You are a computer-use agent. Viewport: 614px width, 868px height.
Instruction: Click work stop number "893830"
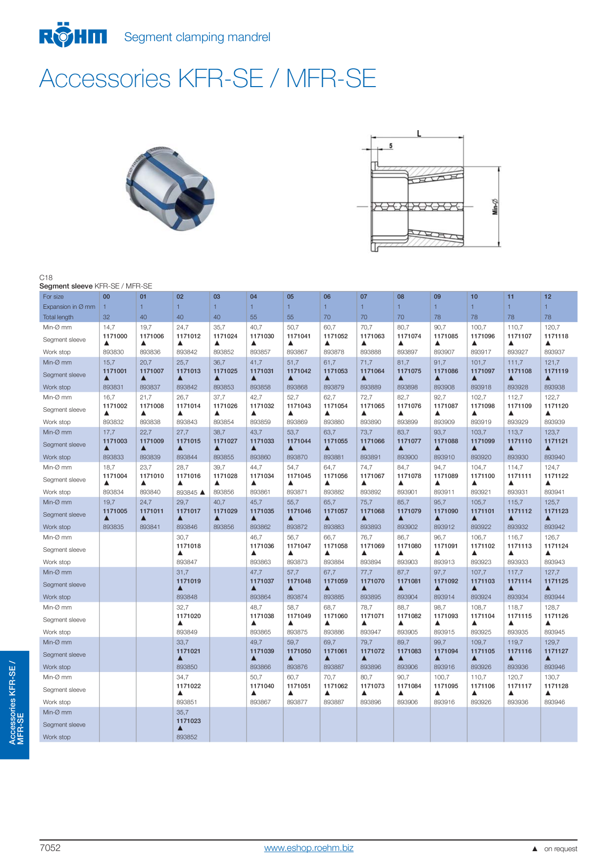[x=113, y=352]
